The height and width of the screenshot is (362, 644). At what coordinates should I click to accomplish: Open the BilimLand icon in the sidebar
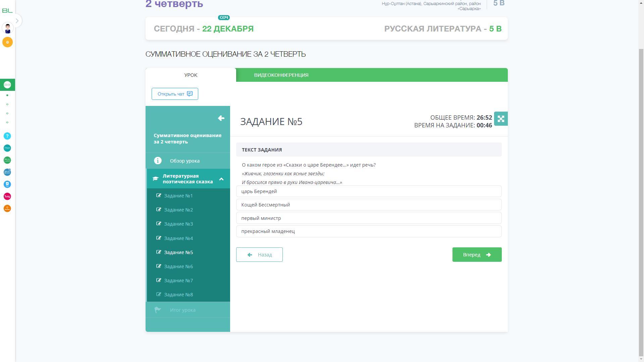click(x=7, y=160)
